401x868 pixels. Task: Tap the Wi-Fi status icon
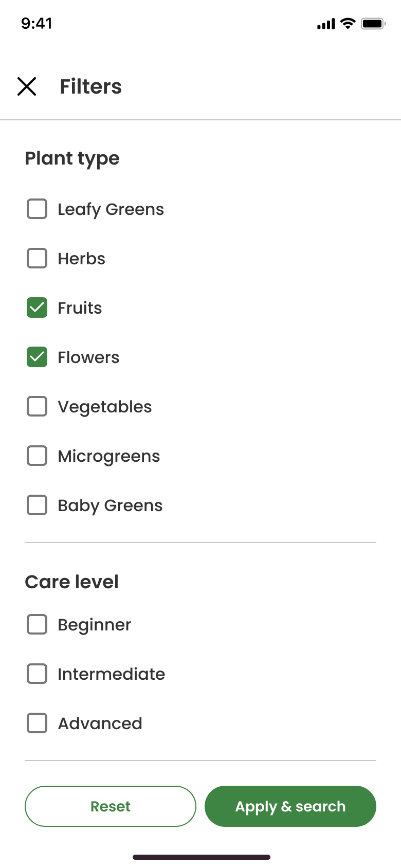tap(348, 24)
